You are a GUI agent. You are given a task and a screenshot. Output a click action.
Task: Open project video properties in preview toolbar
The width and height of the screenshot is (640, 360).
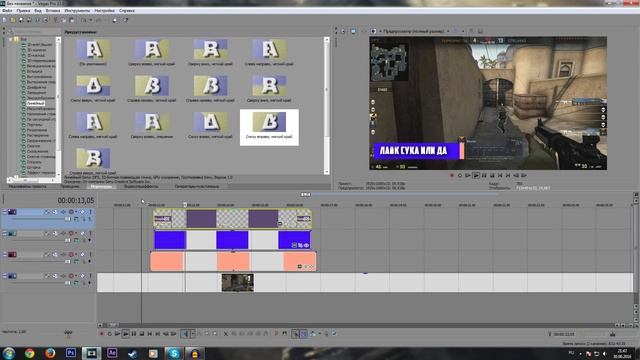[343, 31]
